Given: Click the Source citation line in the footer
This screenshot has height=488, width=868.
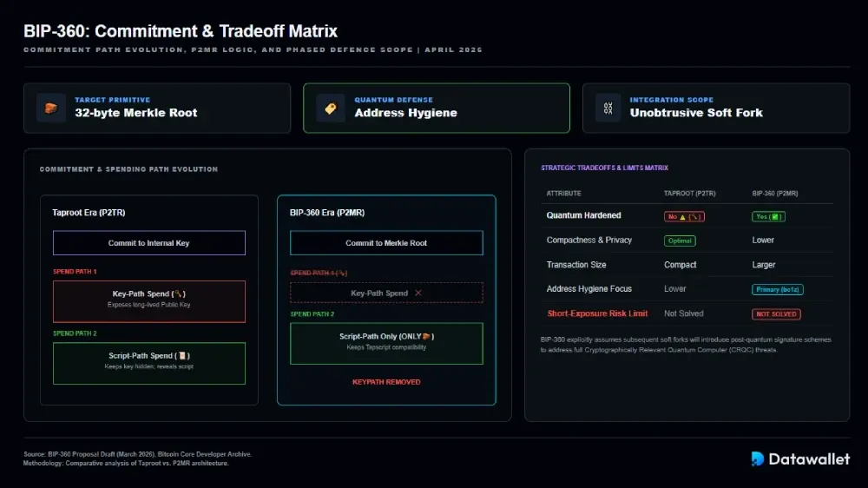Looking at the screenshot, I should coord(137,454).
